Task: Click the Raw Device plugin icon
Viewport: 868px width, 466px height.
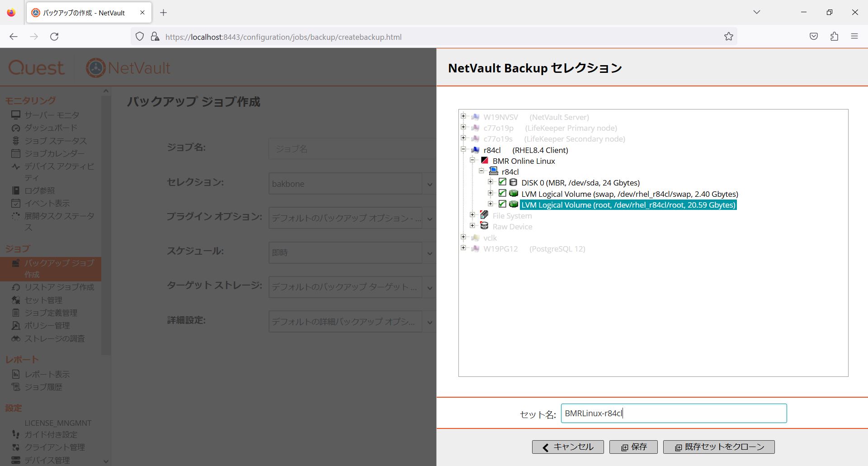Action: tap(485, 226)
